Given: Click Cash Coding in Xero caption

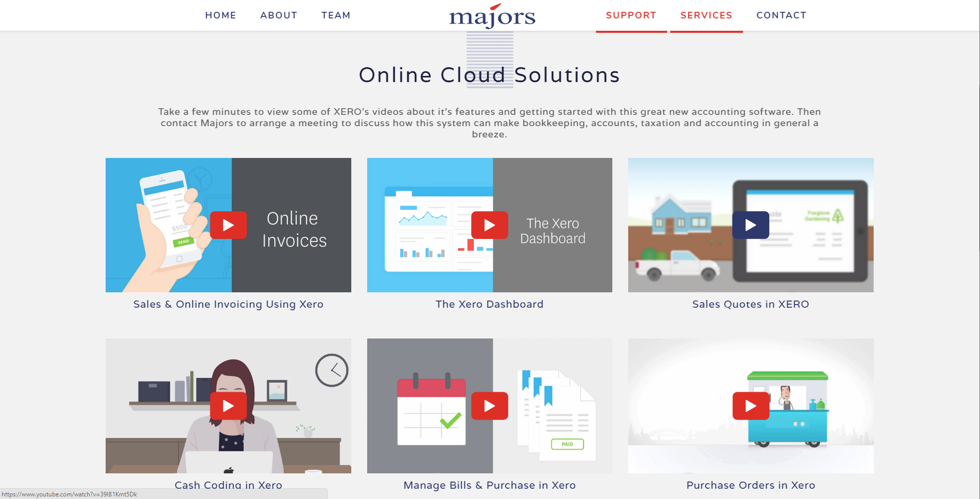Looking at the screenshot, I should pyautogui.click(x=228, y=485).
